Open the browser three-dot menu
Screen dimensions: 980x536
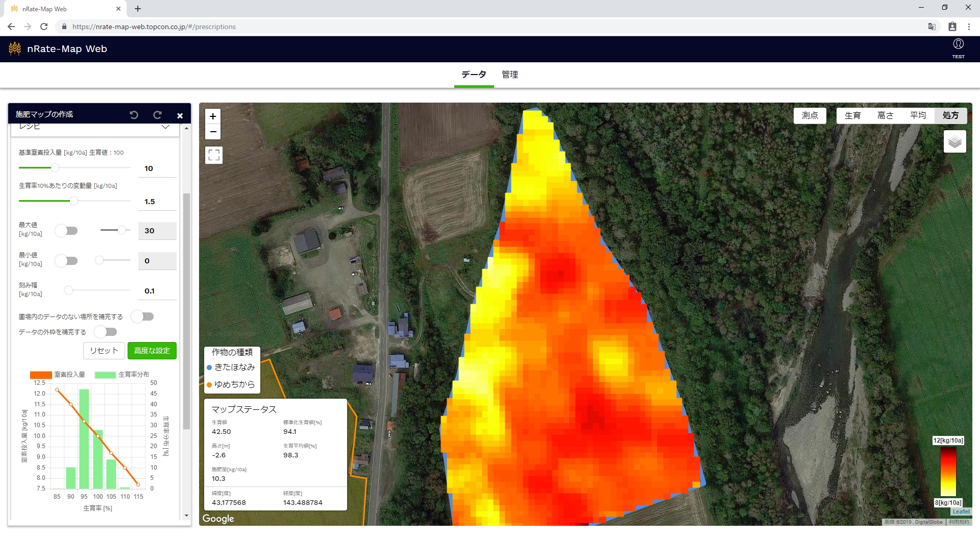tap(969, 27)
